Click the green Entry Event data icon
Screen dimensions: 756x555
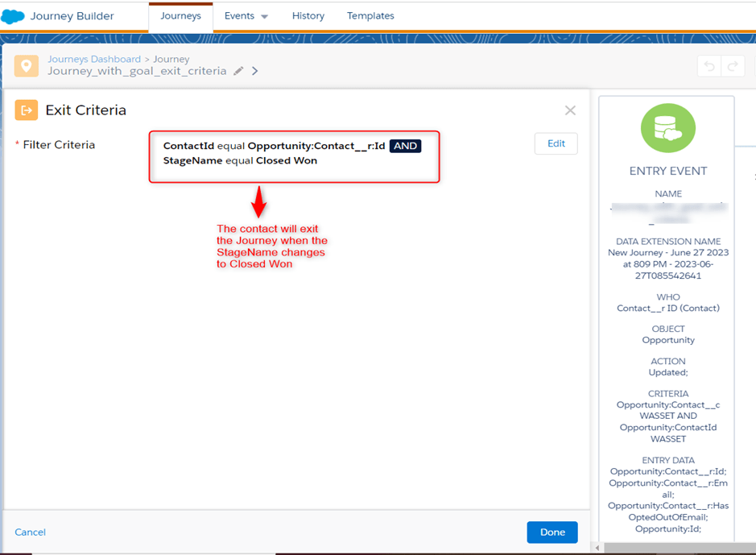pos(667,128)
